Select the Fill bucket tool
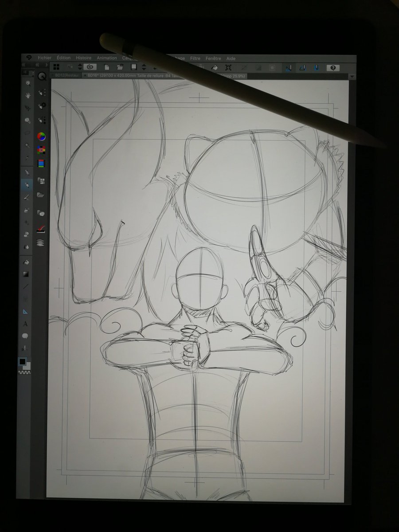This screenshot has height=532, width=399. coord(27,262)
